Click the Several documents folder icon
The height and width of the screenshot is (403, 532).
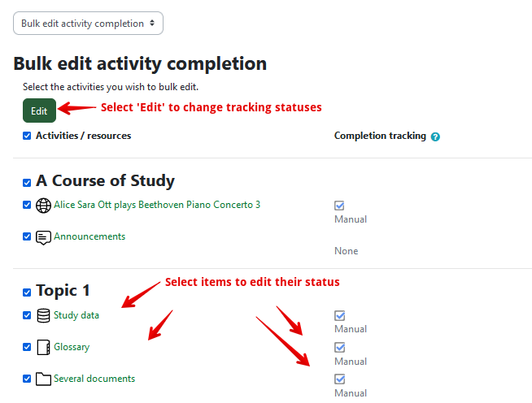point(44,379)
